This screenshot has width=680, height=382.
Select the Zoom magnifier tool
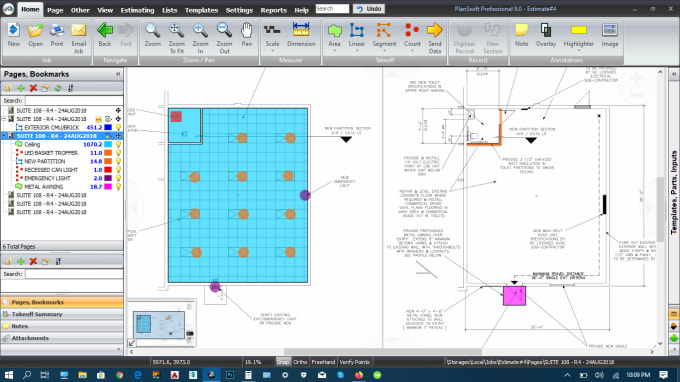click(x=153, y=35)
